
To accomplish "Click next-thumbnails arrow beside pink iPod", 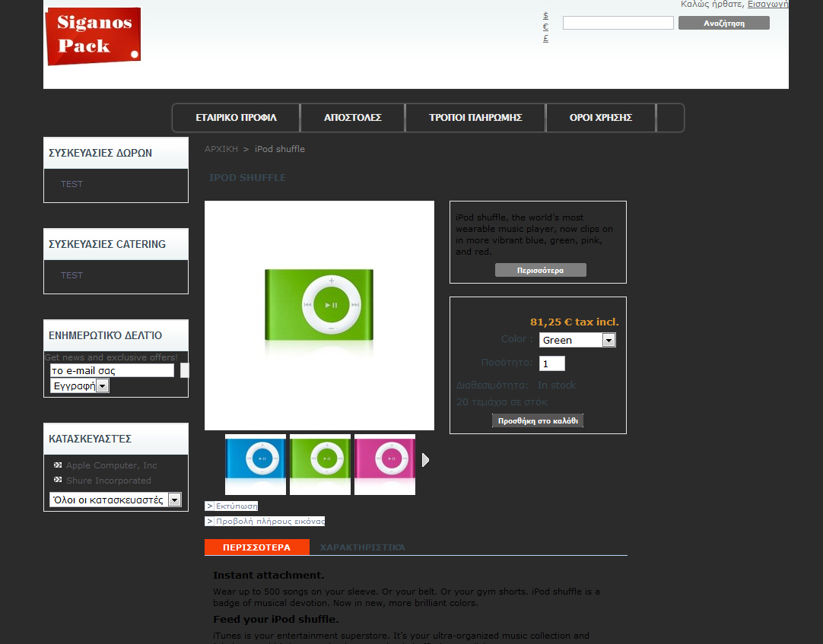I will [x=426, y=460].
